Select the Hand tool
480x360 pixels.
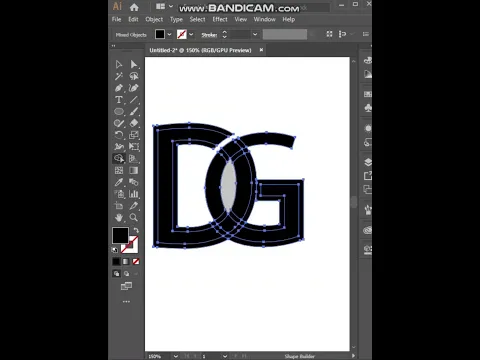coord(119,218)
